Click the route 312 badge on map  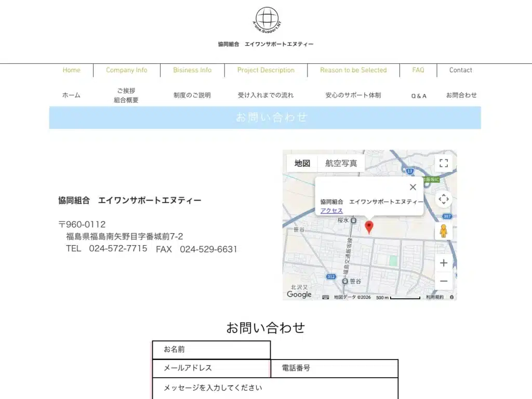[331, 276]
